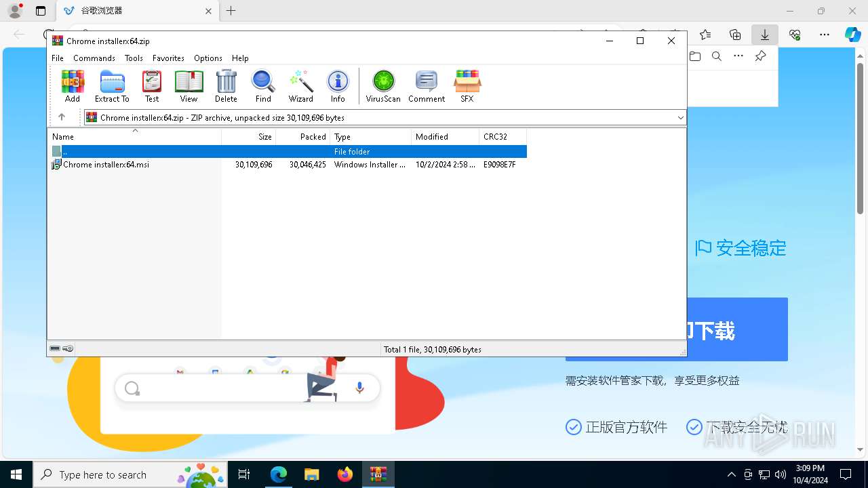
Task: Pin the downloads panel
Action: pyautogui.click(x=761, y=56)
